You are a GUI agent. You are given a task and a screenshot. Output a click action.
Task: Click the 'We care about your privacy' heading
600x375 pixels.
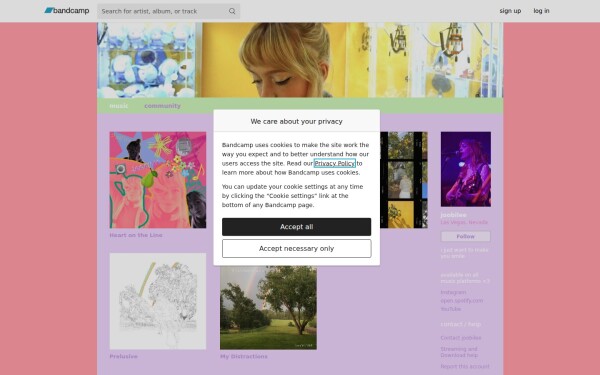[297, 121]
